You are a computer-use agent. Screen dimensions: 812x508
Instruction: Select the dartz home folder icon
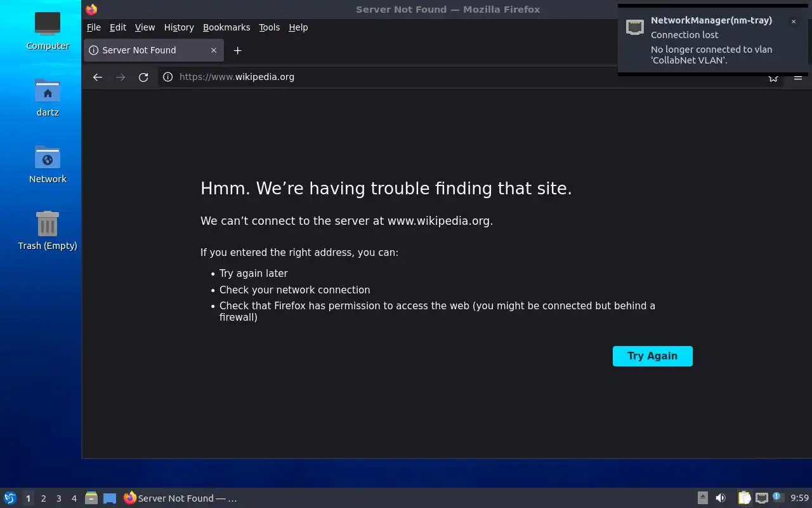[x=48, y=98]
